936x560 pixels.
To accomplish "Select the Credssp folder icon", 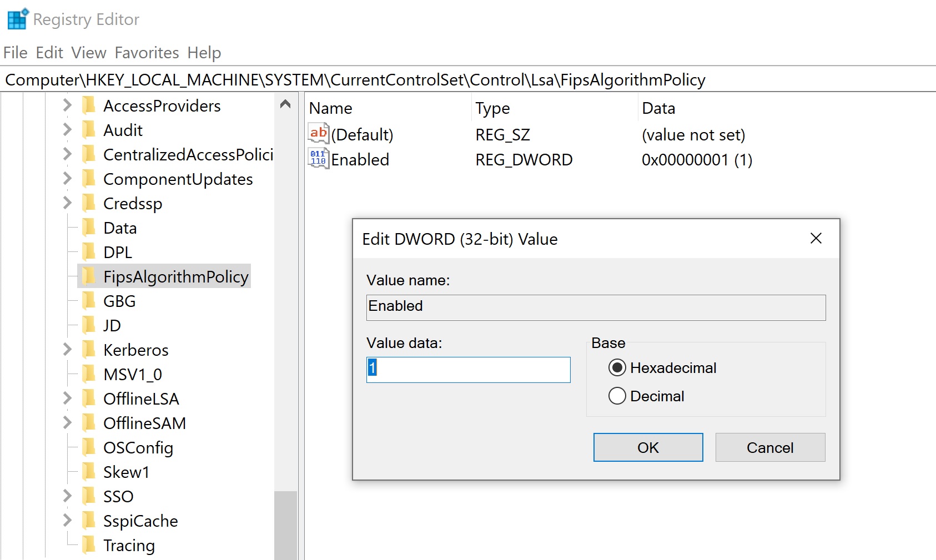I will coord(90,203).
